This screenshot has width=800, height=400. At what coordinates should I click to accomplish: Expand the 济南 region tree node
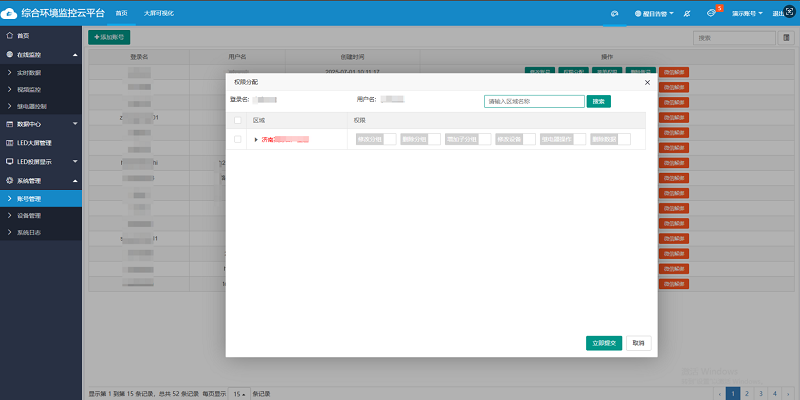[256, 139]
